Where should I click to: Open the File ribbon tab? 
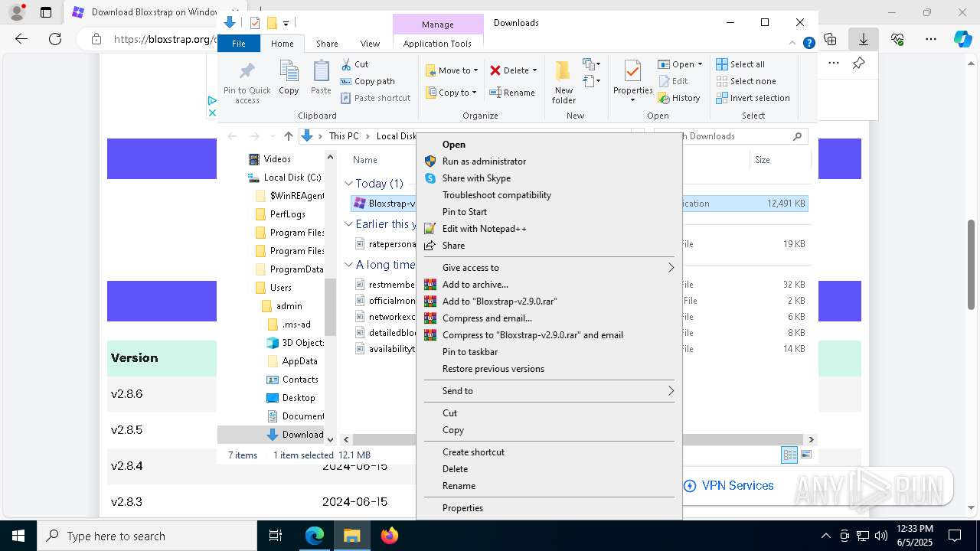239,44
